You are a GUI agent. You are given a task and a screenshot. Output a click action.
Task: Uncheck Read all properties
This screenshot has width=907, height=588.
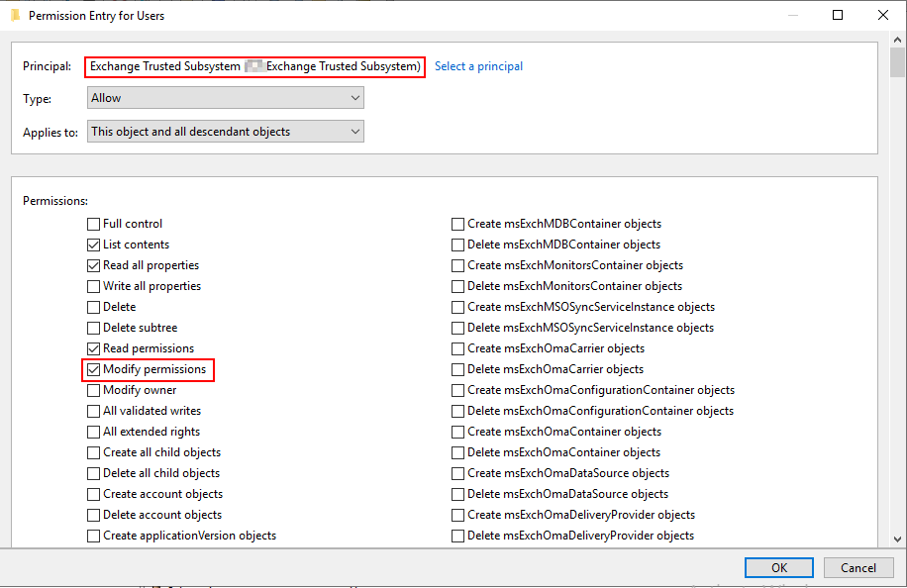click(93, 265)
